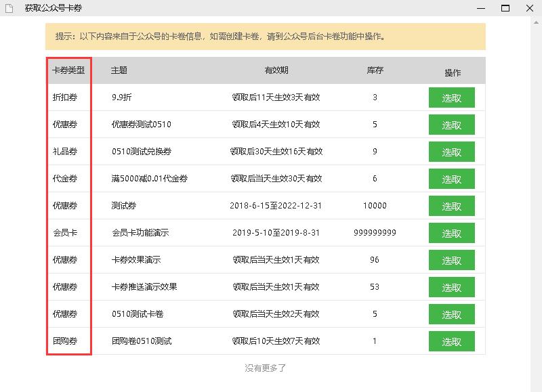Click validity 领取后11天生效3天有效
Screen dimensions: 542x392
coord(276,97)
